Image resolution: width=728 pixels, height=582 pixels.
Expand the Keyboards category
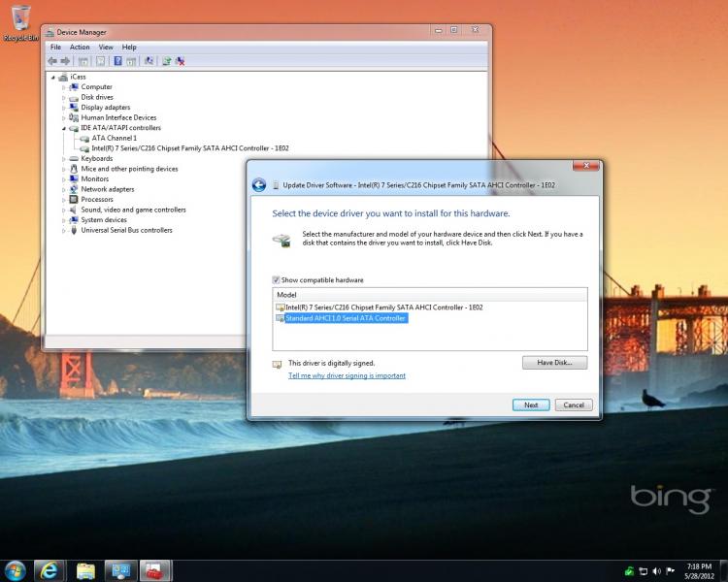point(64,159)
